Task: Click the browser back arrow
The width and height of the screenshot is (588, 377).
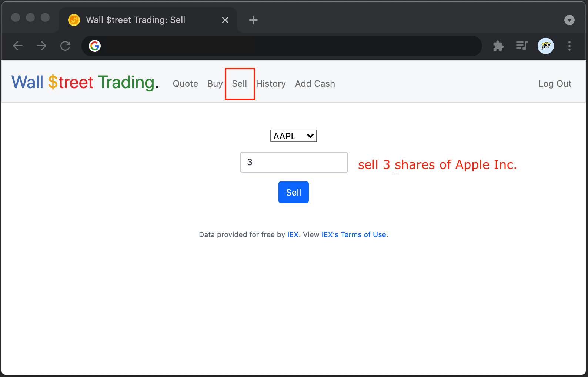Action: [x=18, y=46]
